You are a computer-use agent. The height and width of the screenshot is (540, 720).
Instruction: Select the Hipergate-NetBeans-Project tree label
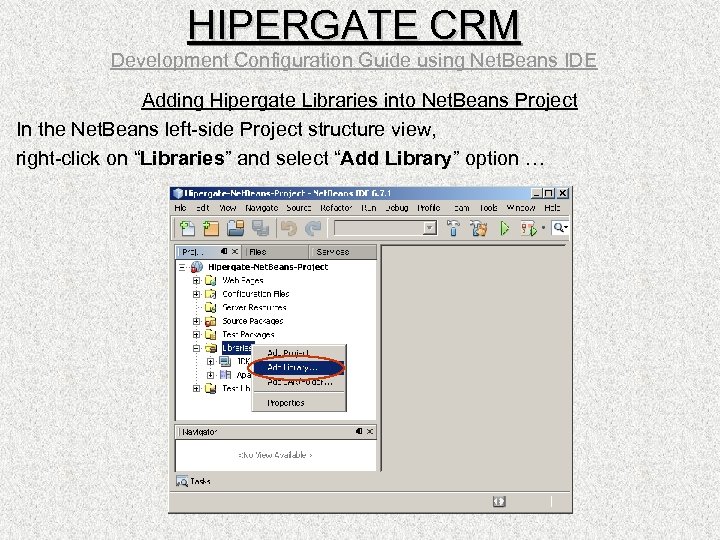(268, 267)
